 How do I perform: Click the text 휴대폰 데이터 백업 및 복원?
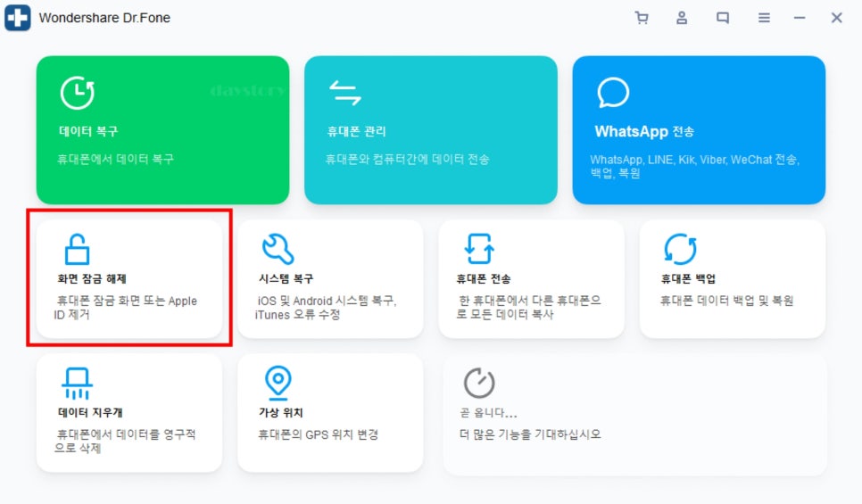point(726,301)
